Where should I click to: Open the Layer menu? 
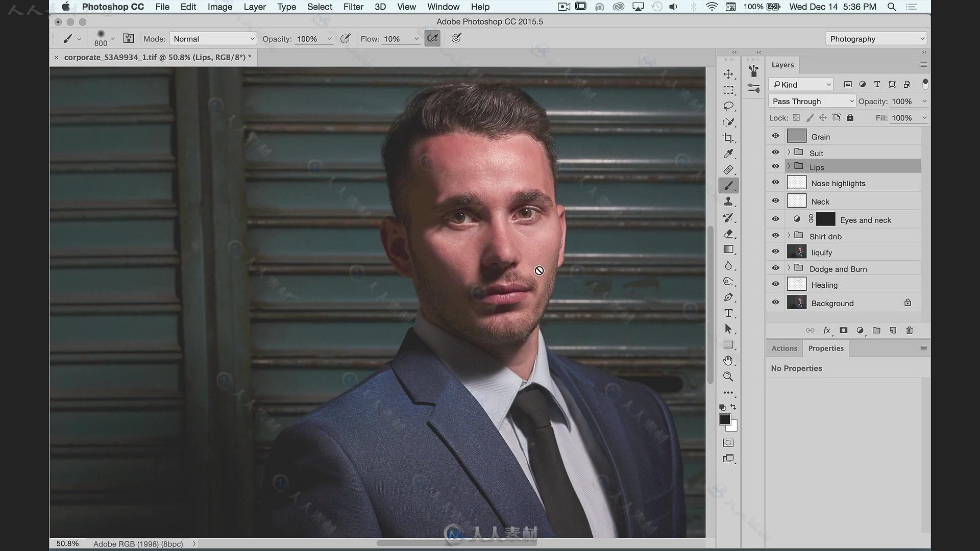tap(255, 7)
